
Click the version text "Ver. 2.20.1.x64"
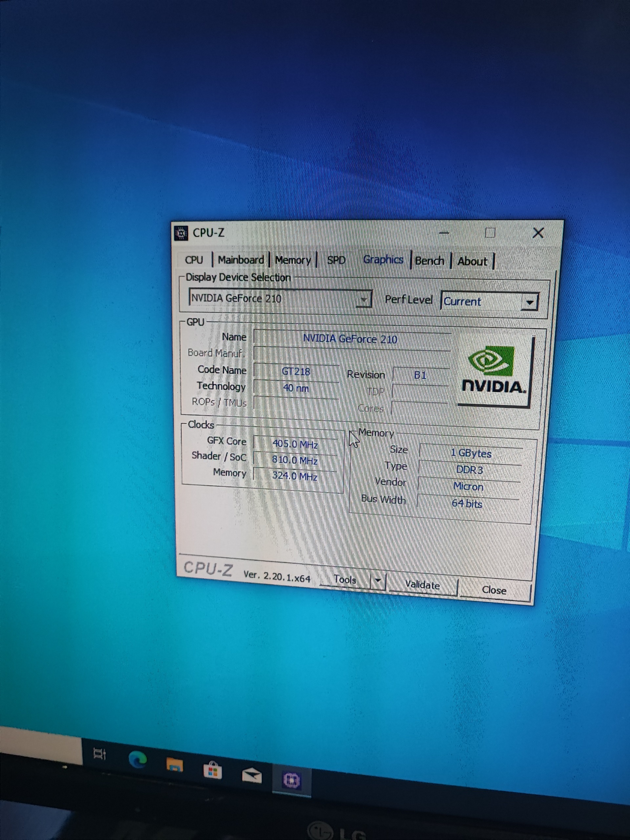277,576
